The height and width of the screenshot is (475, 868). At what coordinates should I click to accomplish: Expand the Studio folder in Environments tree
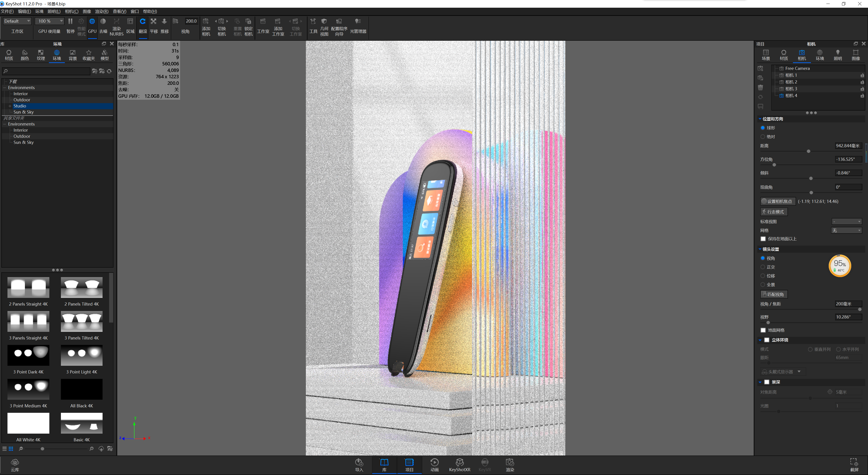10,106
